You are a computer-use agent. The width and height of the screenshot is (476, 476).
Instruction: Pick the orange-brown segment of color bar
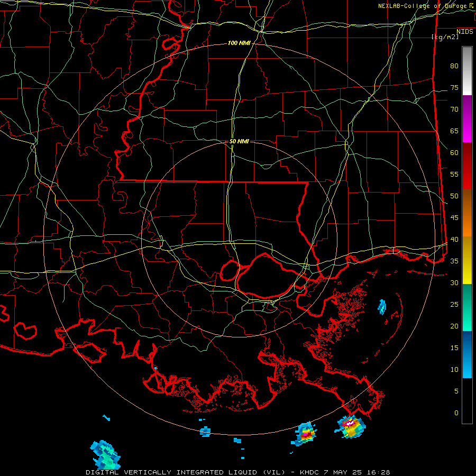click(467, 213)
